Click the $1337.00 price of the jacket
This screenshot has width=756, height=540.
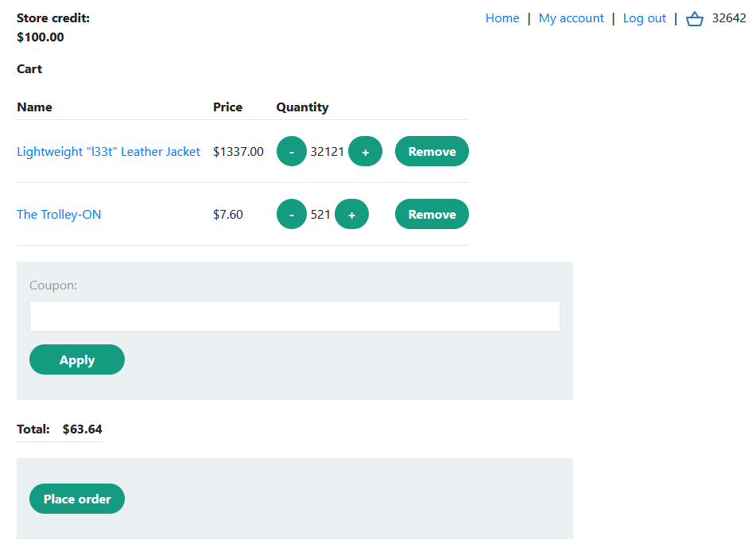pyautogui.click(x=238, y=152)
